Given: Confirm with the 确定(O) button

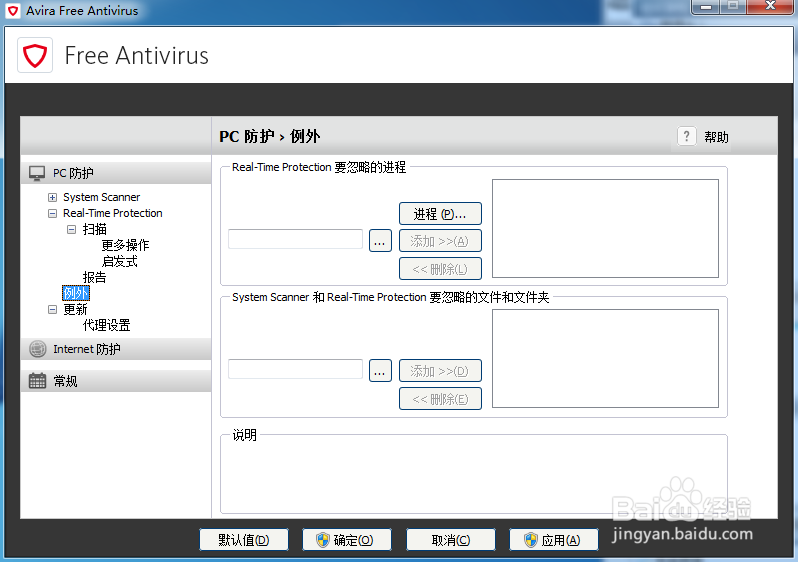Looking at the screenshot, I should [x=347, y=540].
